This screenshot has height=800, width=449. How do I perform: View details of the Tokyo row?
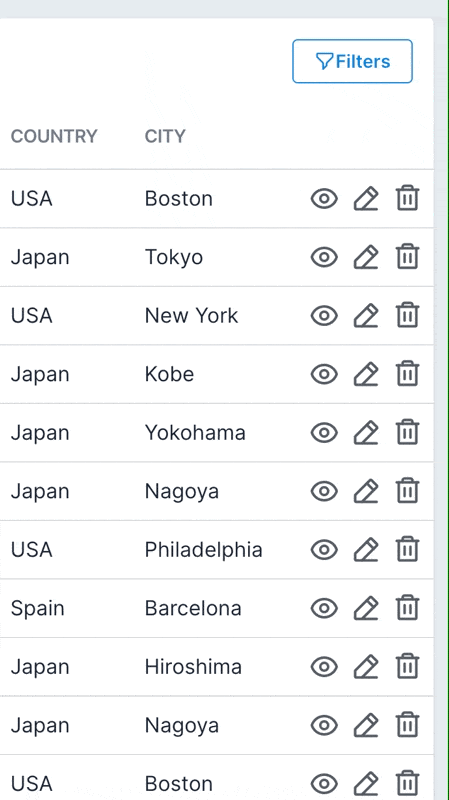[x=325, y=257]
